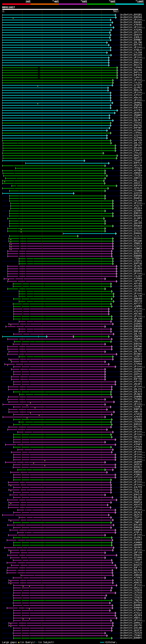The height and width of the screenshot is (644, 146).
Task: Select the UniRef100_B8LLZ2 label
Action: pos(131,180)
